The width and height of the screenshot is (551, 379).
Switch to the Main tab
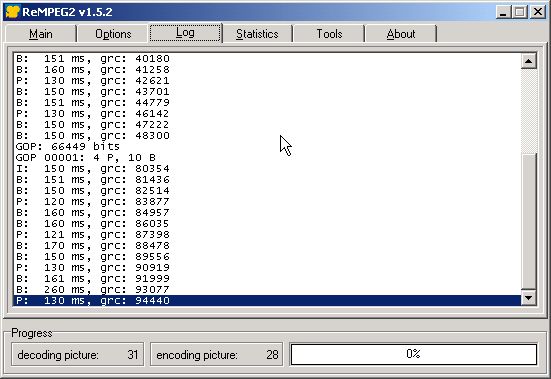tap(41, 34)
